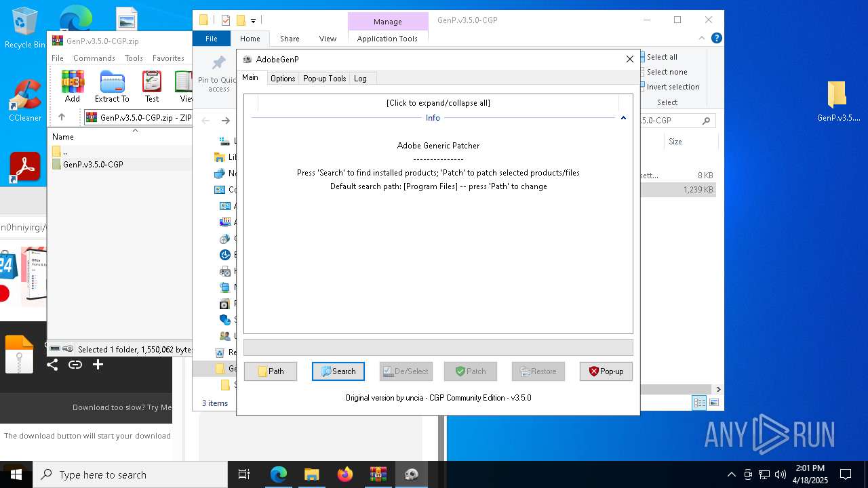Click the expand/collapse all text
This screenshot has width=868, height=488.
coord(438,103)
